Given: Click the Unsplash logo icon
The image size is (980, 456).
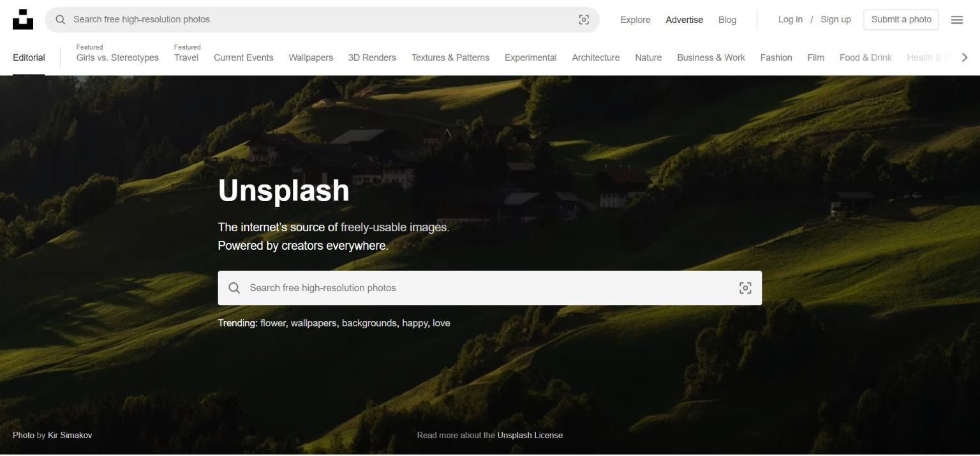Looking at the screenshot, I should tap(23, 19).
